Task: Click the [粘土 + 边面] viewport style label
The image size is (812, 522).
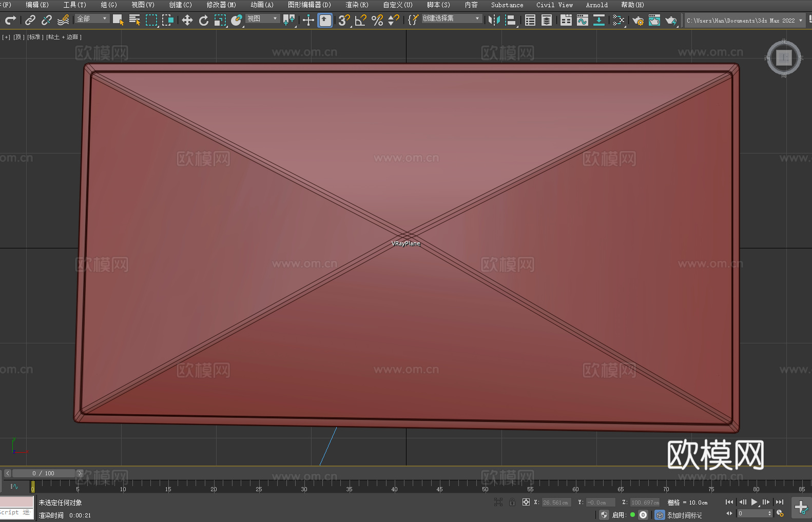Action: click(64, 37)
